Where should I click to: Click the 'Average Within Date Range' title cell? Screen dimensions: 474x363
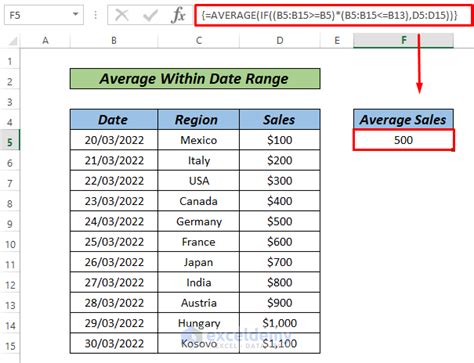195,79
